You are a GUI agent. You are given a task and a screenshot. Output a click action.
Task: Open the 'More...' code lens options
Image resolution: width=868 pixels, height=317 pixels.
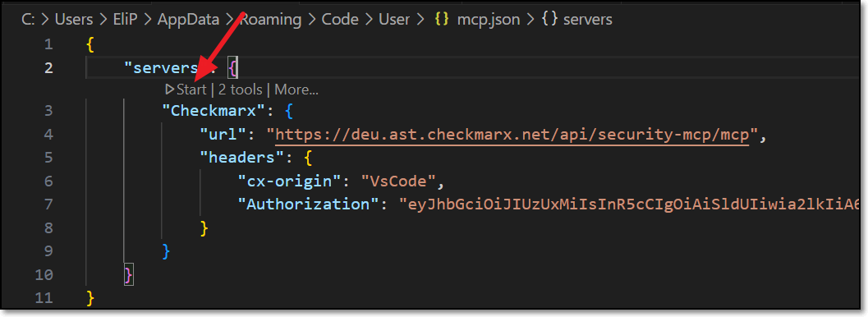pos(296,89)
